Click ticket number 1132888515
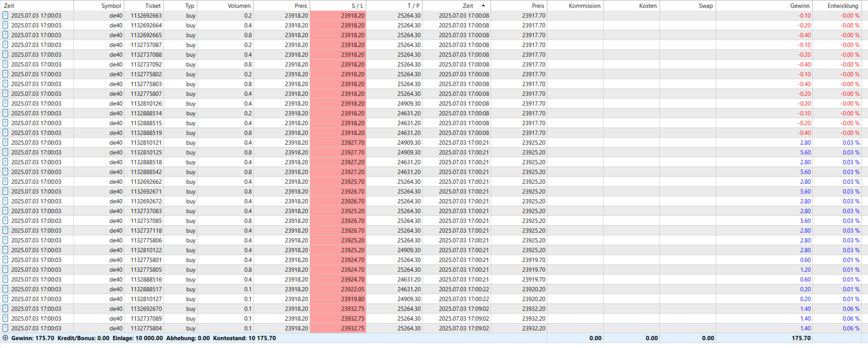This screenshot has width=868, height=348. click(146, 123)
